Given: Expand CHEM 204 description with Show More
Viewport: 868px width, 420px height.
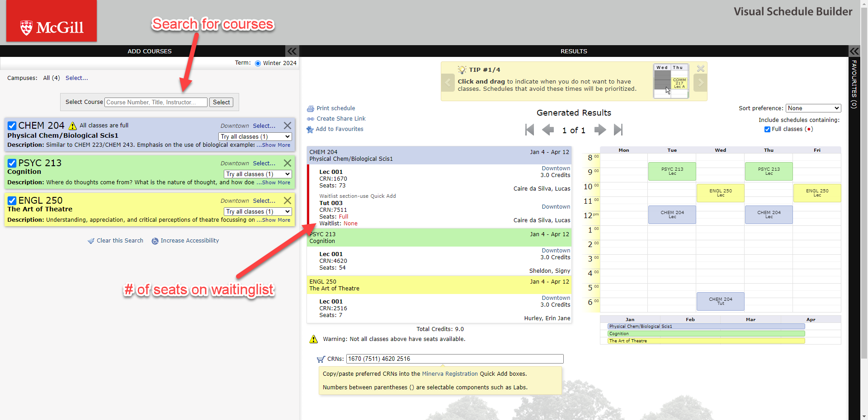Looking at the screenshot, I should [x=276, y=145].
